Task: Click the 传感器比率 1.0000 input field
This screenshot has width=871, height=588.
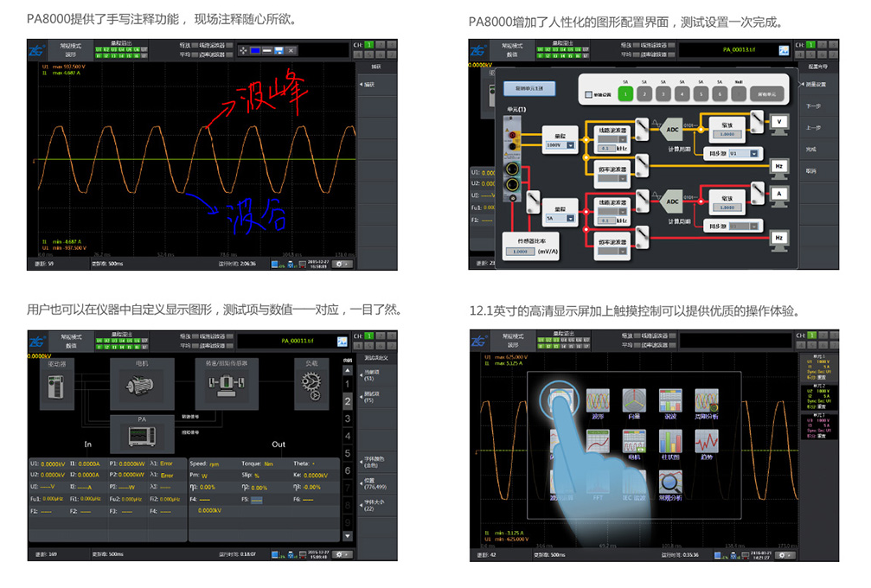Action: 521,252
